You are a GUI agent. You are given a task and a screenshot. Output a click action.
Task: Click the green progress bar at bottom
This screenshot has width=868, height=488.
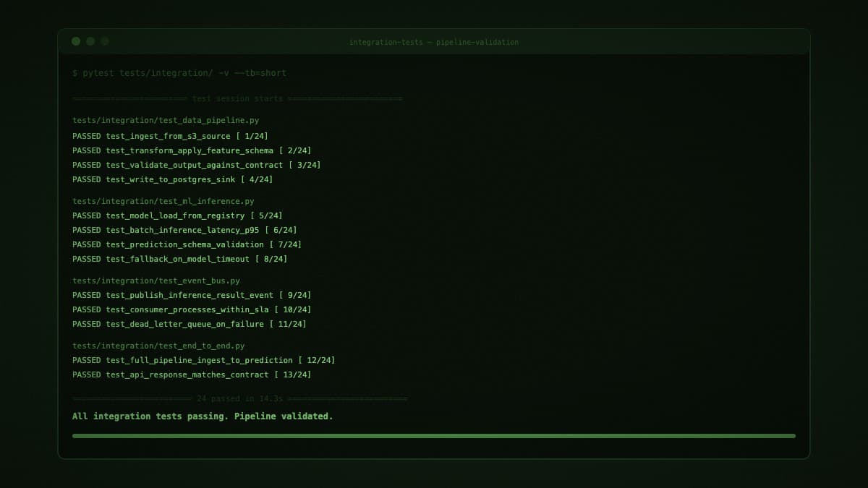tap(434, 436)
